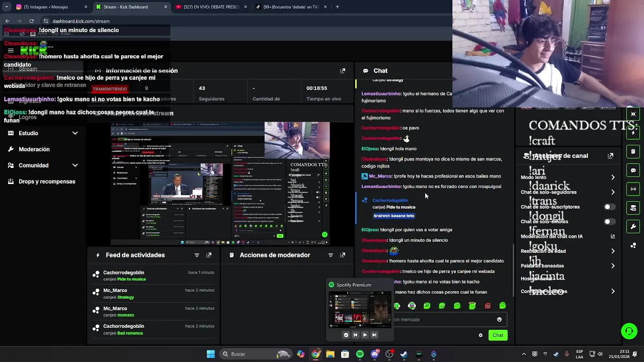Viewport: 644px width, 362px height.
Task: Open Palabras baneadas options chevron
Action: [613, 265]
